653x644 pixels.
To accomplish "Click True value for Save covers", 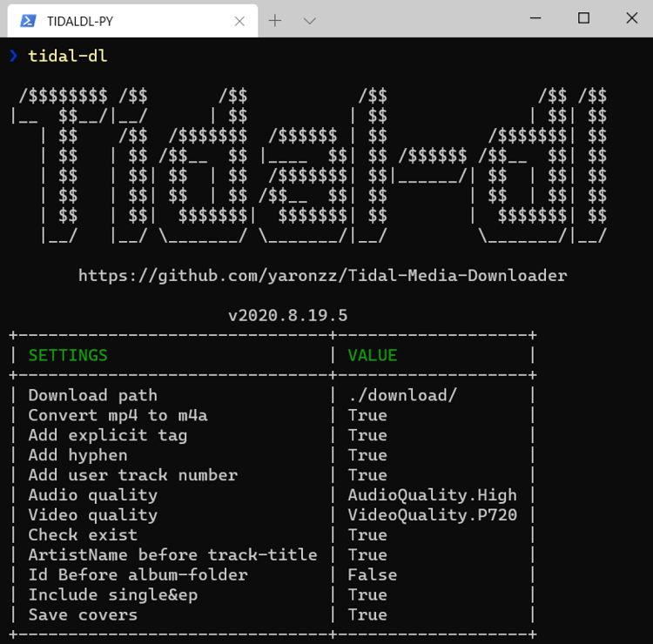I will pos(367,615).
